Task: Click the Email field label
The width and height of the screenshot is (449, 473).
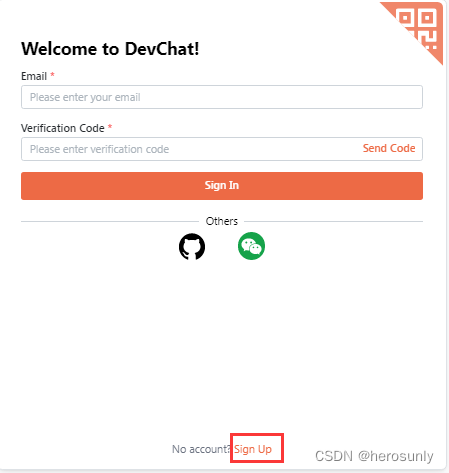Action: pos(34,76)
